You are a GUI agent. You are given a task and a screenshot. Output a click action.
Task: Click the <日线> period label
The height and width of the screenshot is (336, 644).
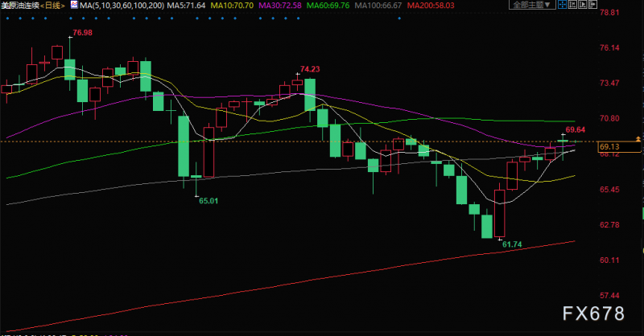52,6
